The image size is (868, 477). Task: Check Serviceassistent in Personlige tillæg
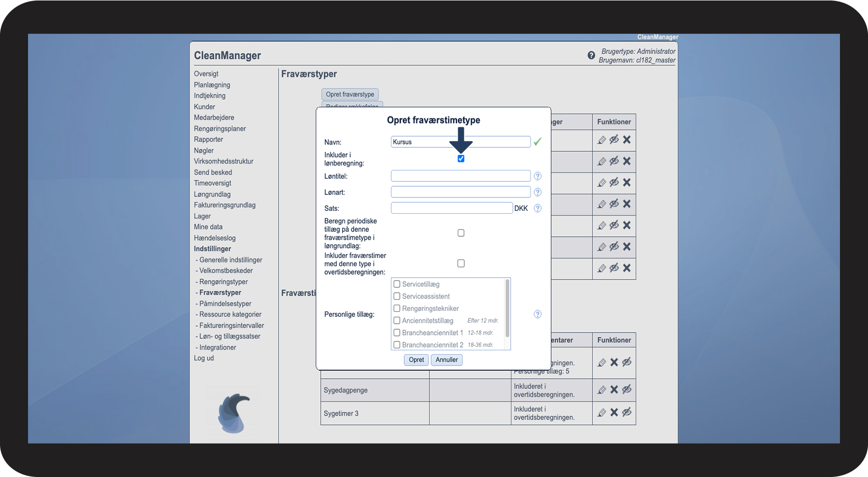[x=397, y=296]
